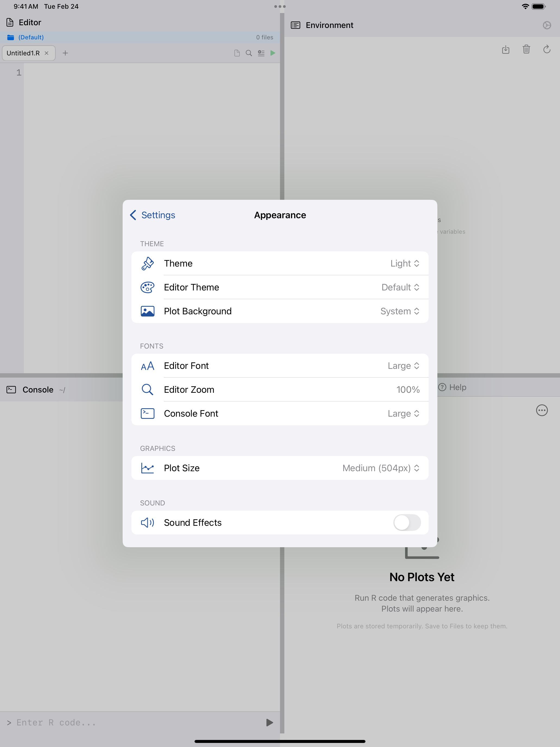
Task: Go back to Settings
Action: (152, 215)
